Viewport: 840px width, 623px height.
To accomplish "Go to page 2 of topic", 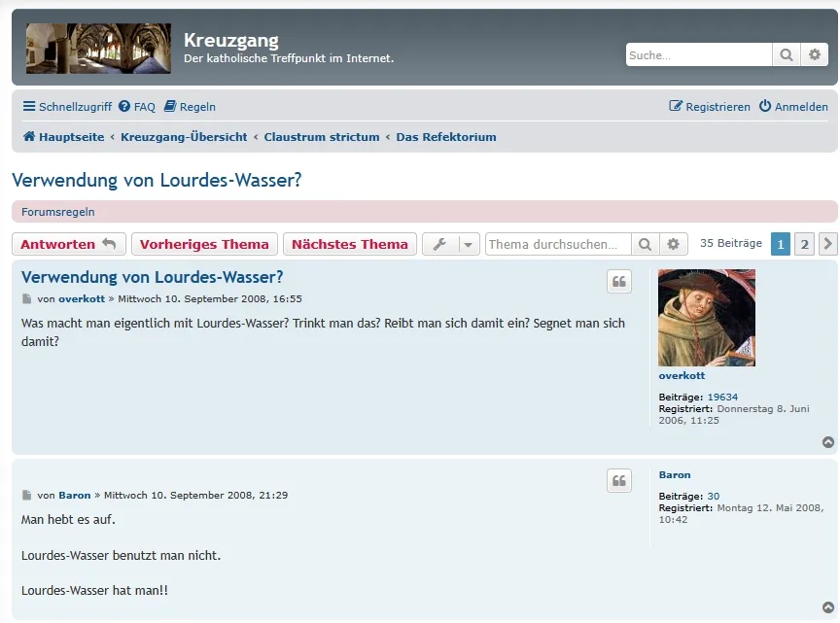I will point(804,244).
